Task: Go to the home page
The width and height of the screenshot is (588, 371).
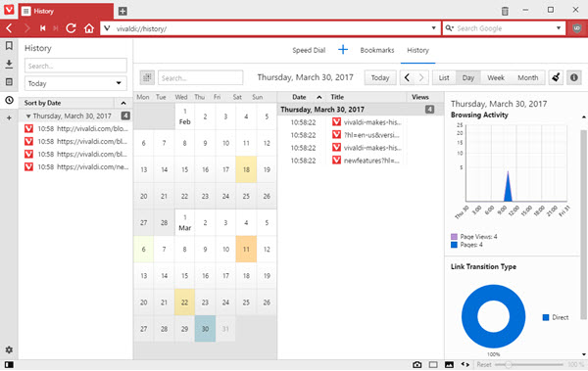Action: point(89,28)
